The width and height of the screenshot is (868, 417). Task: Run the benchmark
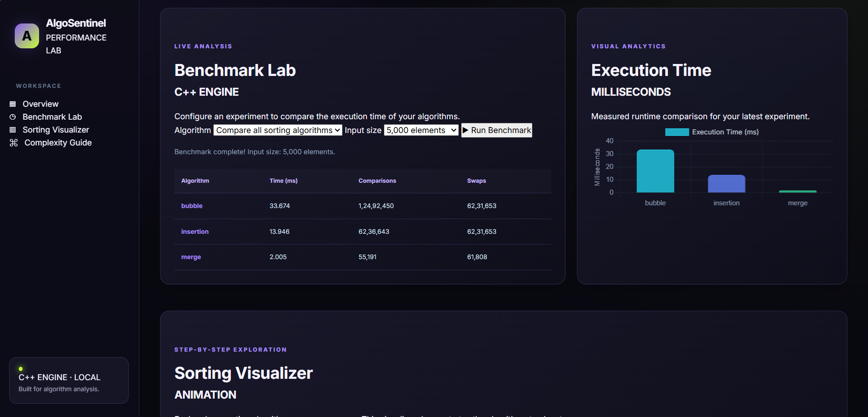click(497, 130)
